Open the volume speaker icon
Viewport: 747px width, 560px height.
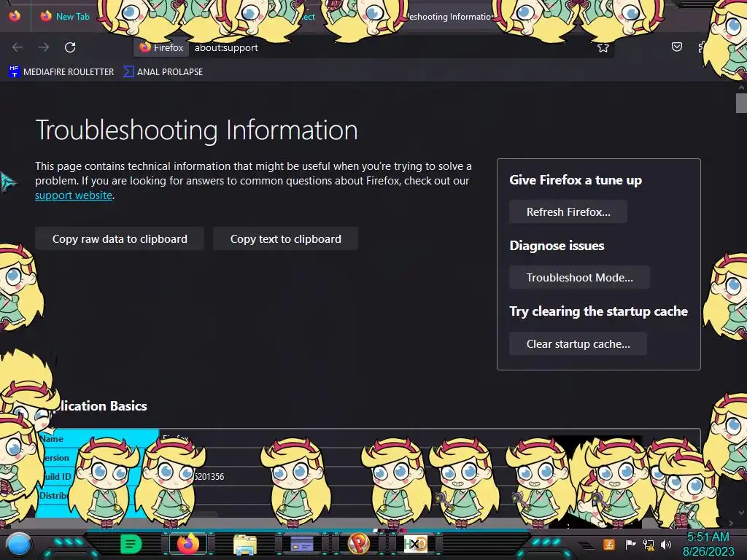point(666,544)
